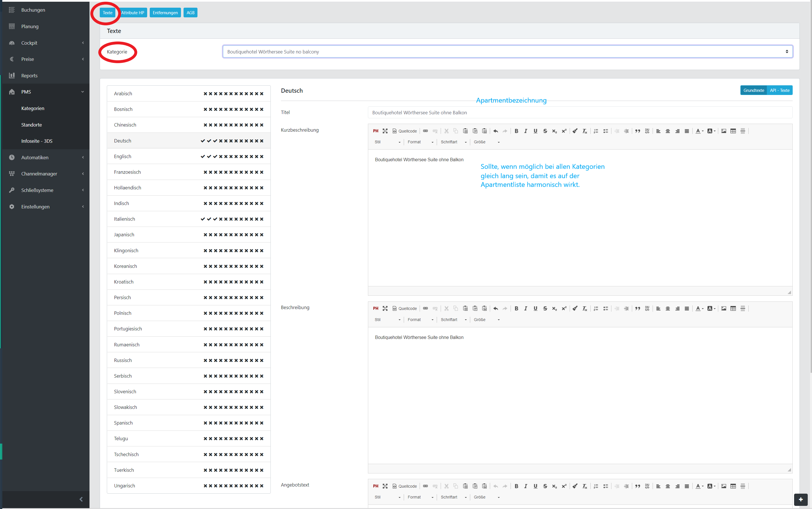Insert table in Beschreibung editor
The width and height of the screenshot is (812, 509).
pyautogui.click(x=733, y=308)
